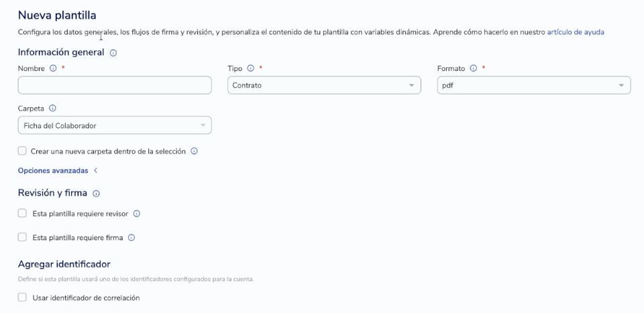Viewport: 644px width, 313px height.
Task: Enable Usar identificador de correlación checkbox
Action: (x=22, y=298)
